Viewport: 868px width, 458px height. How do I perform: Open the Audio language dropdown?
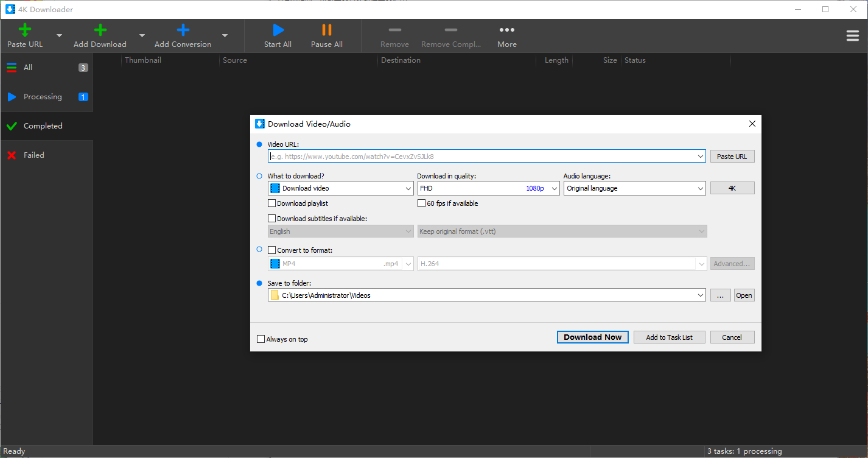[x=700, y=189]
